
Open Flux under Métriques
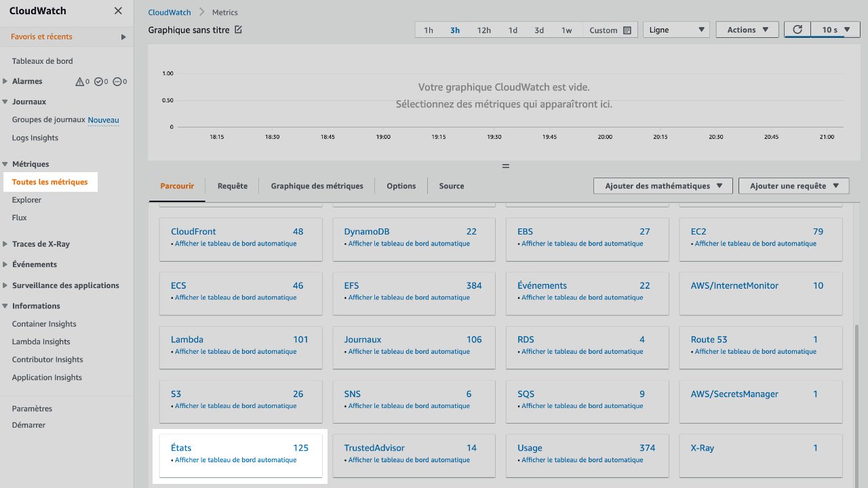point(20,218)
